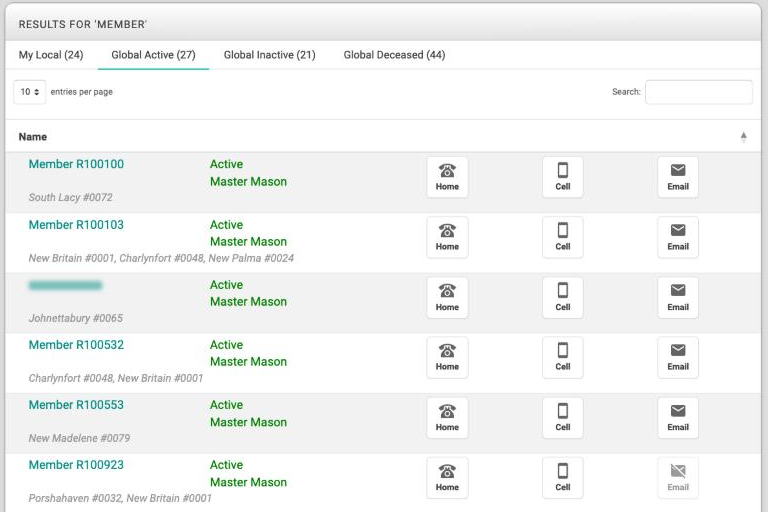
Task: Open Member R100103 profile link
Action: point(76,225)
